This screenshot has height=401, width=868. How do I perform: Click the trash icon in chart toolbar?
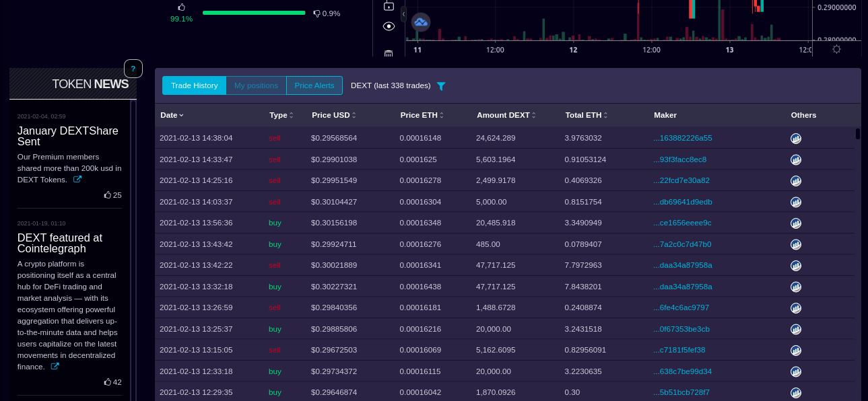coord(389,53)
